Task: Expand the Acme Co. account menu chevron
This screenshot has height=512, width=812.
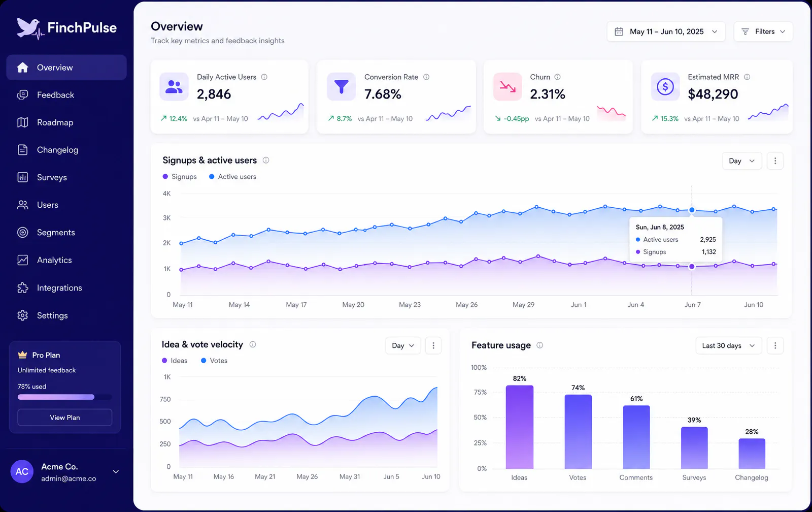Action: click(x=116, y=472)
